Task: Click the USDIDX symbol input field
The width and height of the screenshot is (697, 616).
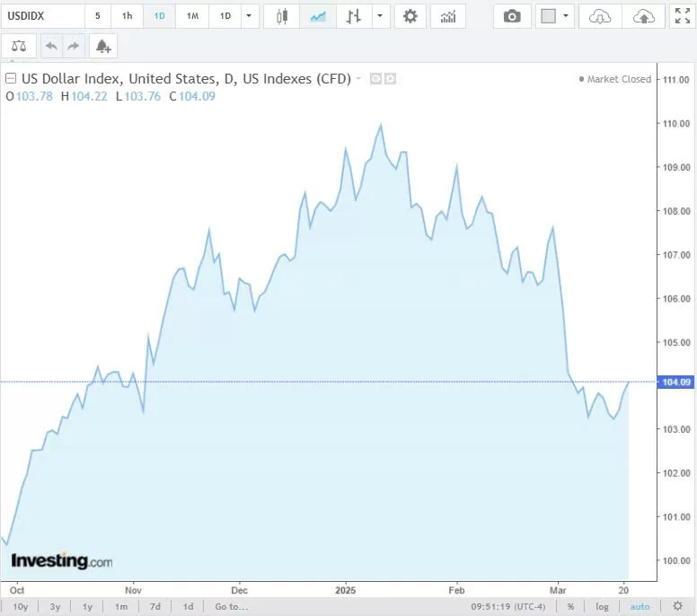Action: coord(42,16)
